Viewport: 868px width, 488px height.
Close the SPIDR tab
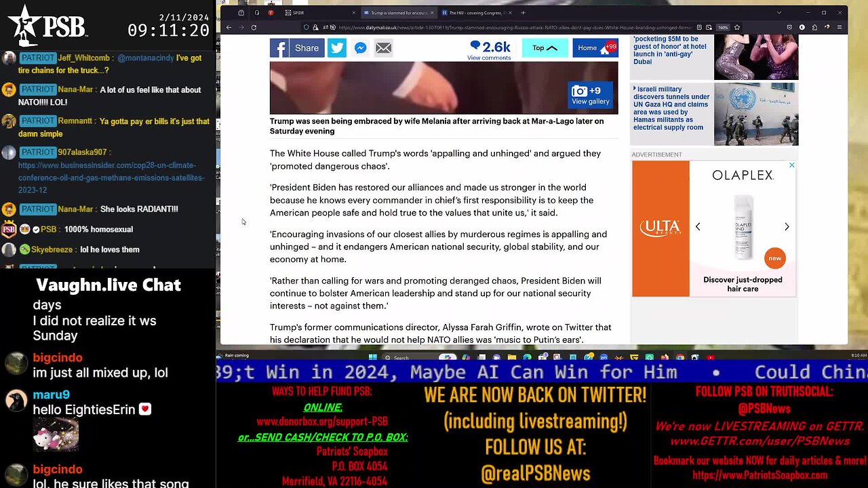coord(354,13)
